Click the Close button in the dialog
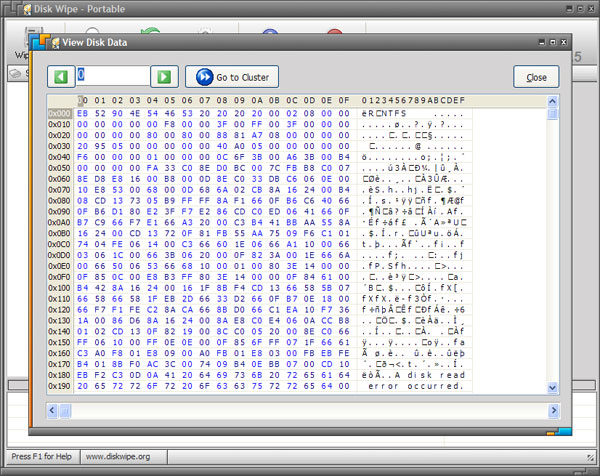600x476 pixels. 536,77
